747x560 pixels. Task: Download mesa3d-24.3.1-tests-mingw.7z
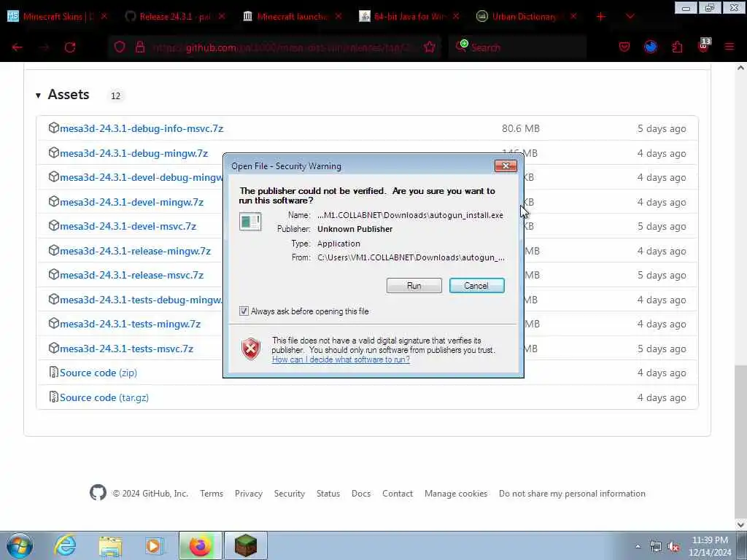130,324
